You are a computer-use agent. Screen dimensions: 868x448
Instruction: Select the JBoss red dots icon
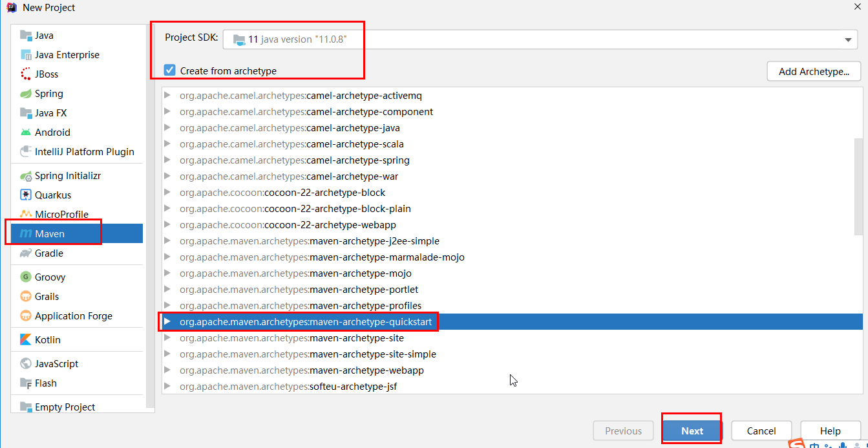tap(26, 74)
